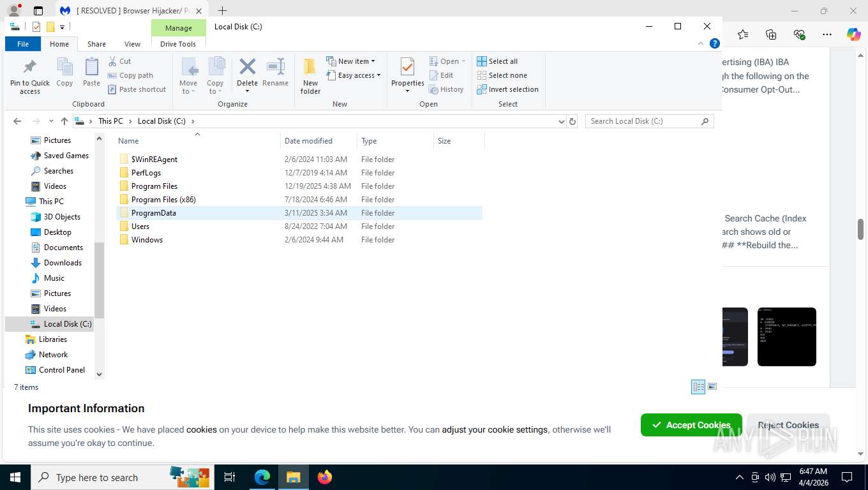The image size is (868, 490).
Task: Click the explorer Help question mark icon
Action: tap(715, 44)
